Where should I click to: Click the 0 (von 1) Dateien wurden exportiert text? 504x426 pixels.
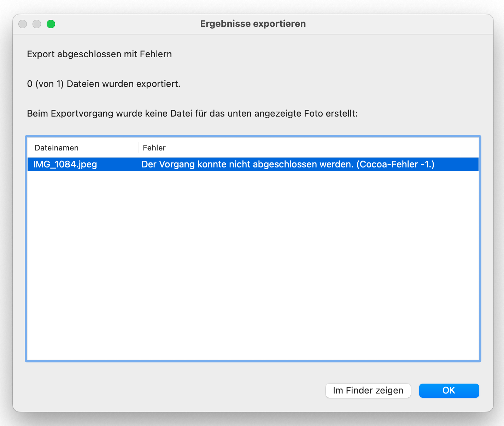[104, 84]
